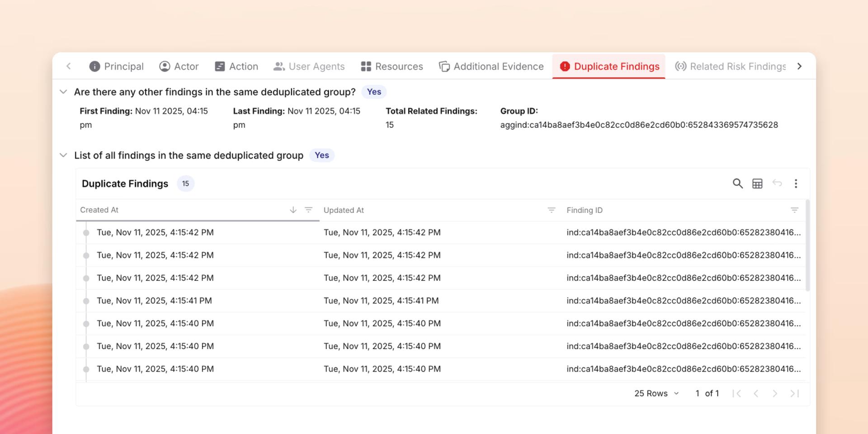Screen dimensions: 868x434
Task: Select the Duplicate Findings tab
Action: point(609,66)
